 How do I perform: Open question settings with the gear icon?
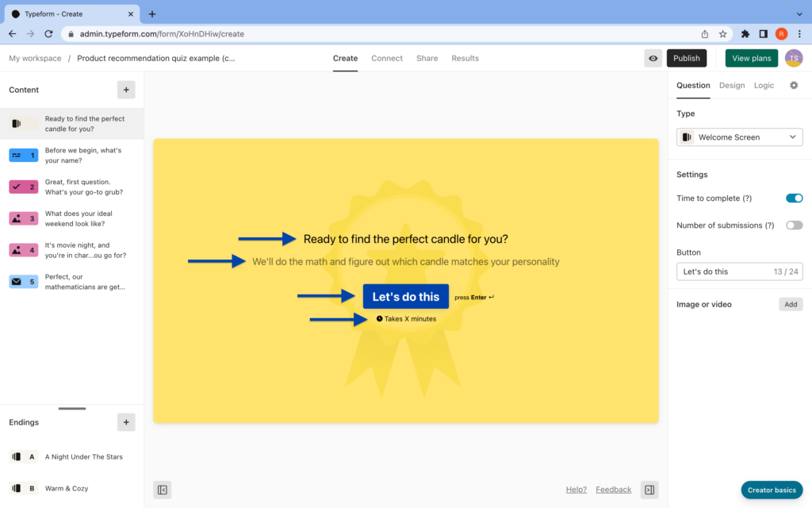(794, 85)
